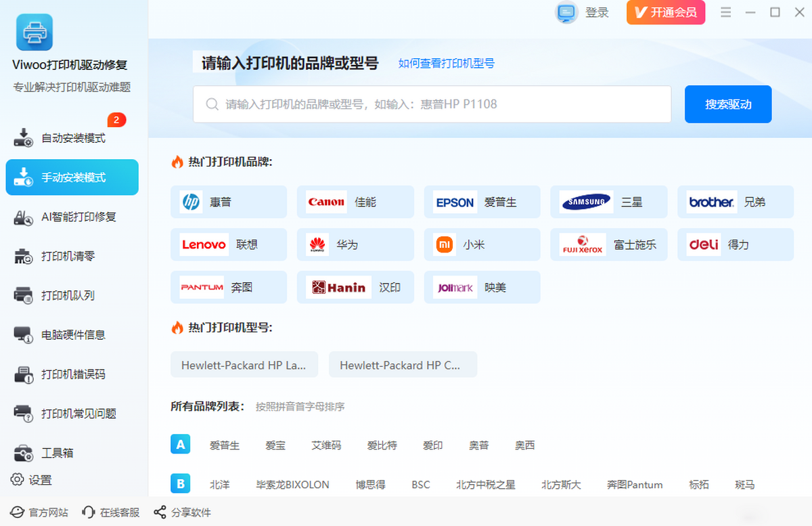Click the login avatar icon

tap(566, 12)
